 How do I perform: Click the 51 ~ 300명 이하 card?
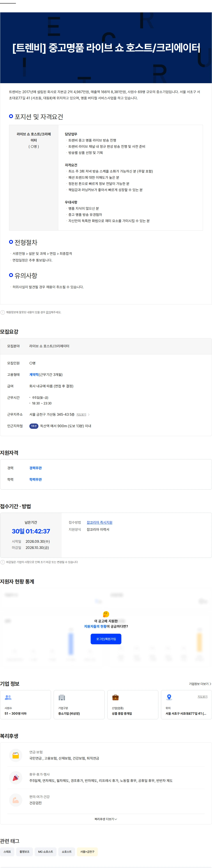[26, 704]
